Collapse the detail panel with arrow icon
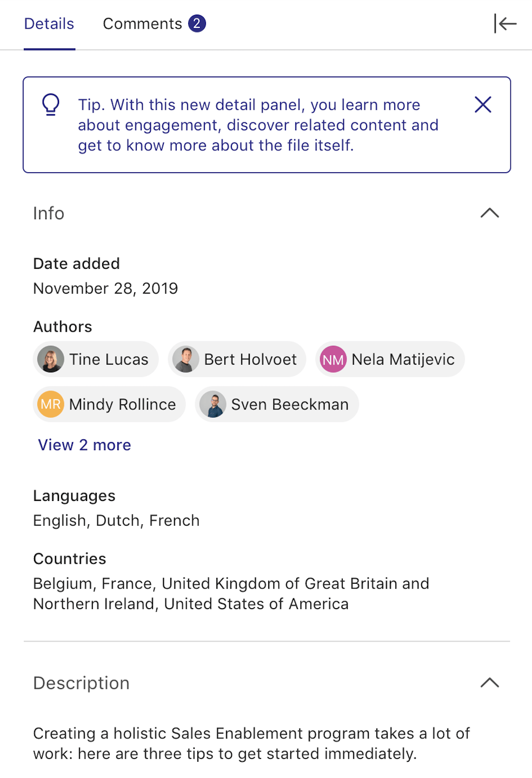This screenshot has width=532, height=778. coord(505,24)
